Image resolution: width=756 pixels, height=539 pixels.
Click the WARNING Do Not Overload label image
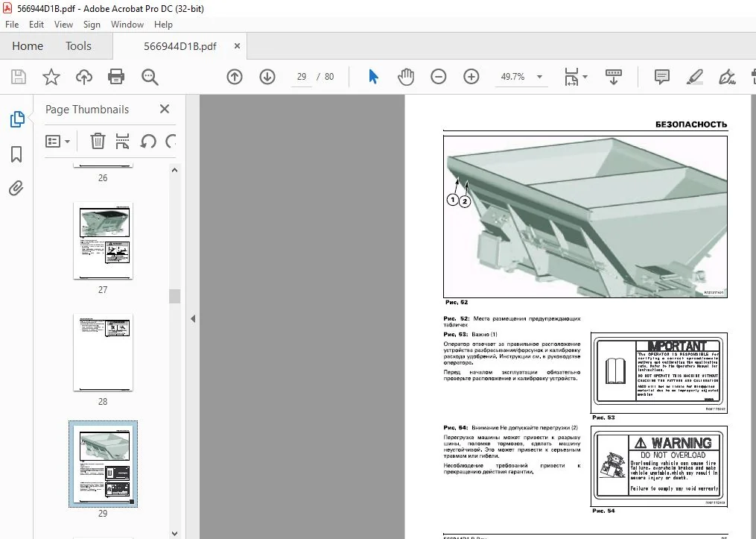pyautogui.click(x=658, y=466)
